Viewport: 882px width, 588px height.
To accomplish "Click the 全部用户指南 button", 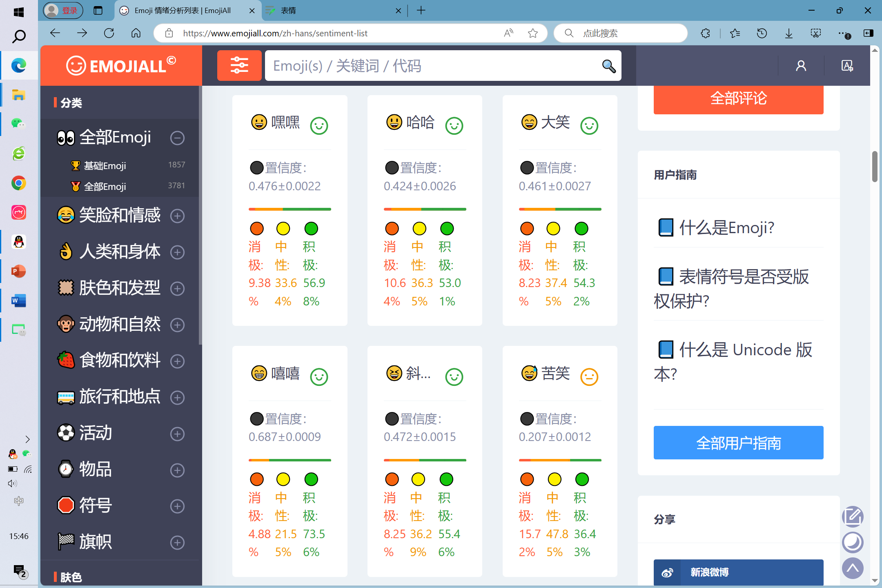I will (738, 443).
